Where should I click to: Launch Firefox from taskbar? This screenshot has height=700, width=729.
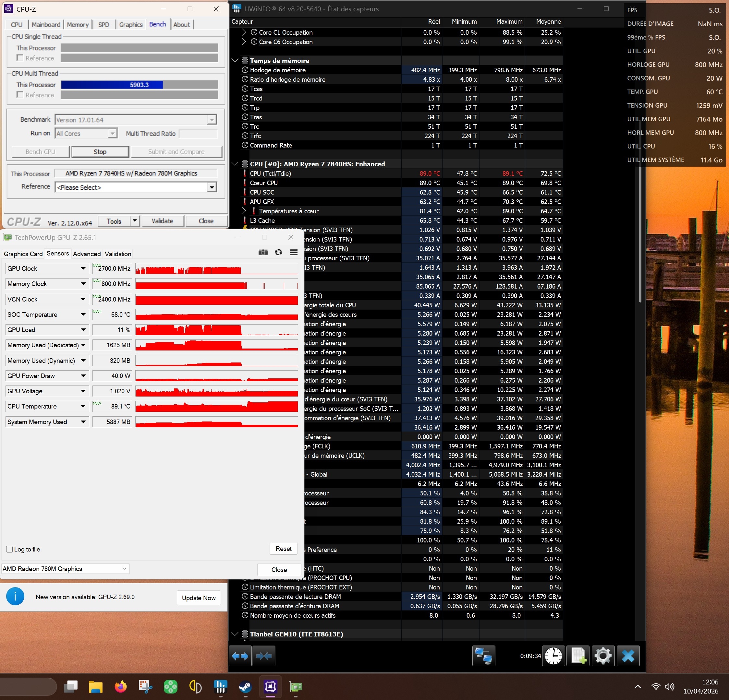[120, 686]
